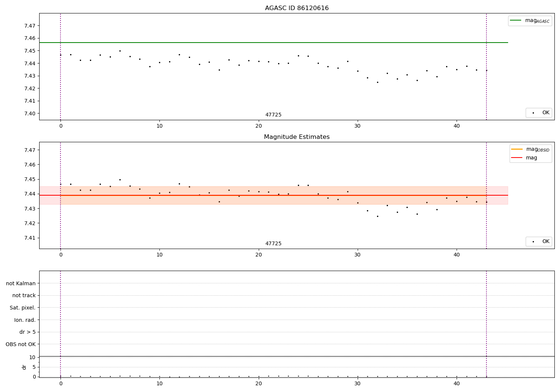560x392 pixels.
Task: Click the tick label 10 on the dr axis
Action: coord(32,357)
